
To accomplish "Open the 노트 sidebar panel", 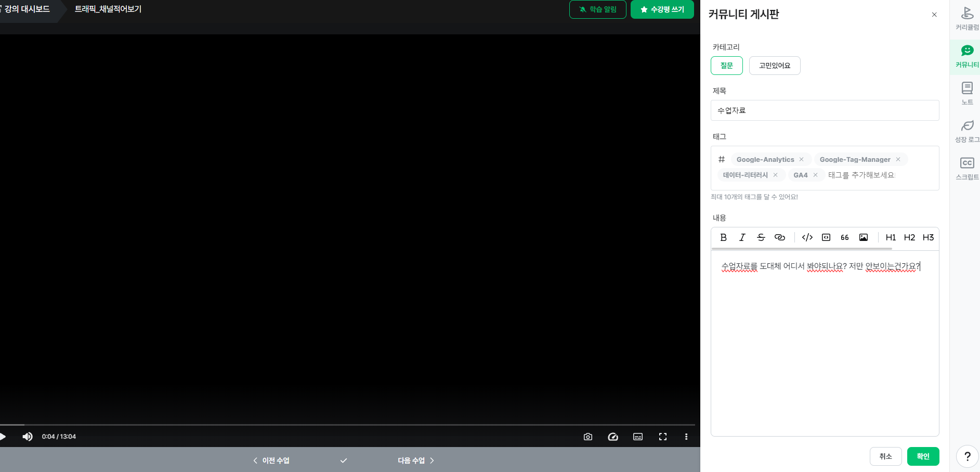I will coord(967,94).
